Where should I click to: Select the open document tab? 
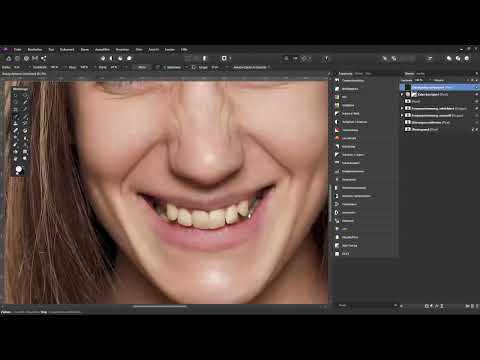pos(24,74)
